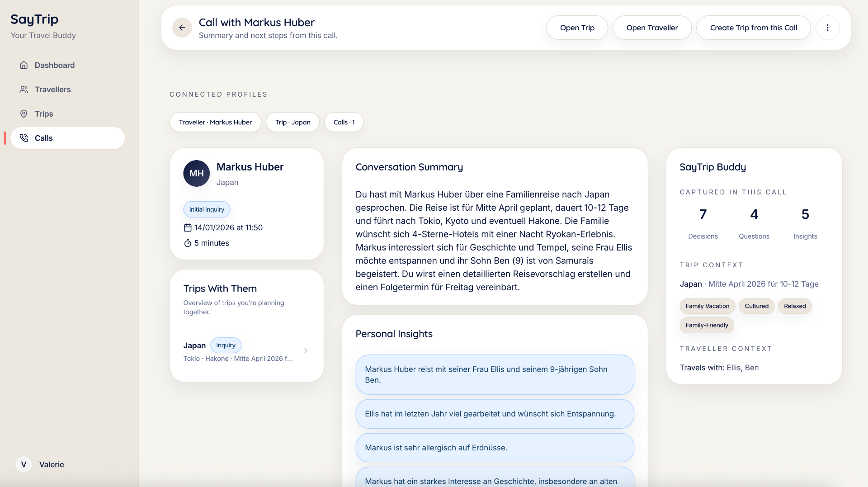Click Valerie's profile avatar
Screen dimensions: 868x487
click(24, 464)
